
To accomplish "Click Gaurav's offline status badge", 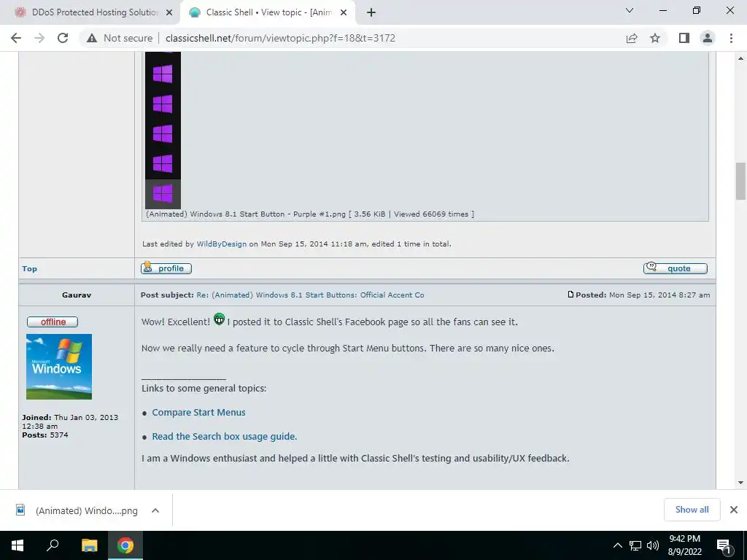I will coord(53,322).
